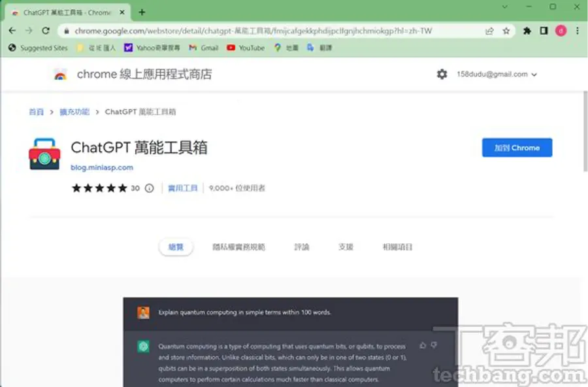Open the 評論 tab
Screen dimensions: 588x387
coord(301,247)
